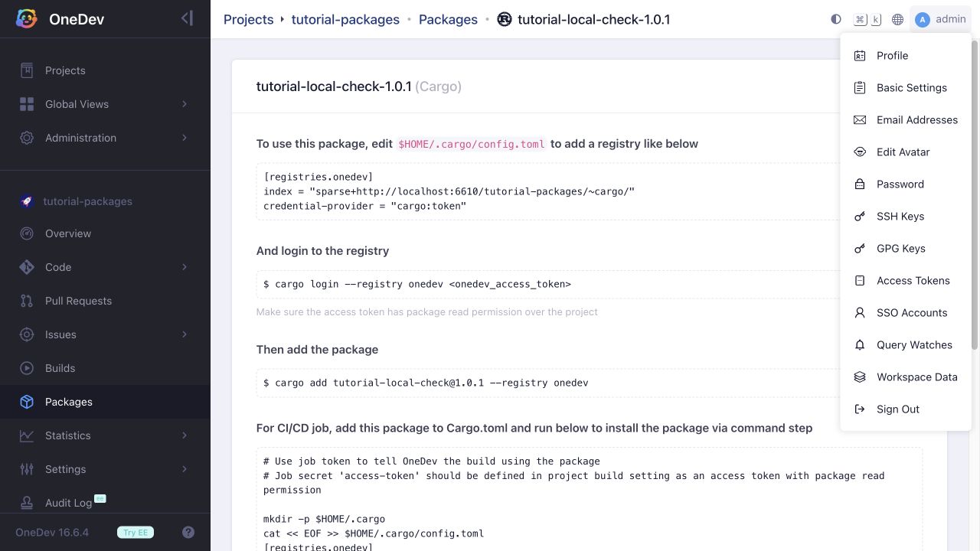Screen dimensions: 980x551
Task: Open the tutorial-packages project sidebar heading
Action: click(x=87, y=201)
